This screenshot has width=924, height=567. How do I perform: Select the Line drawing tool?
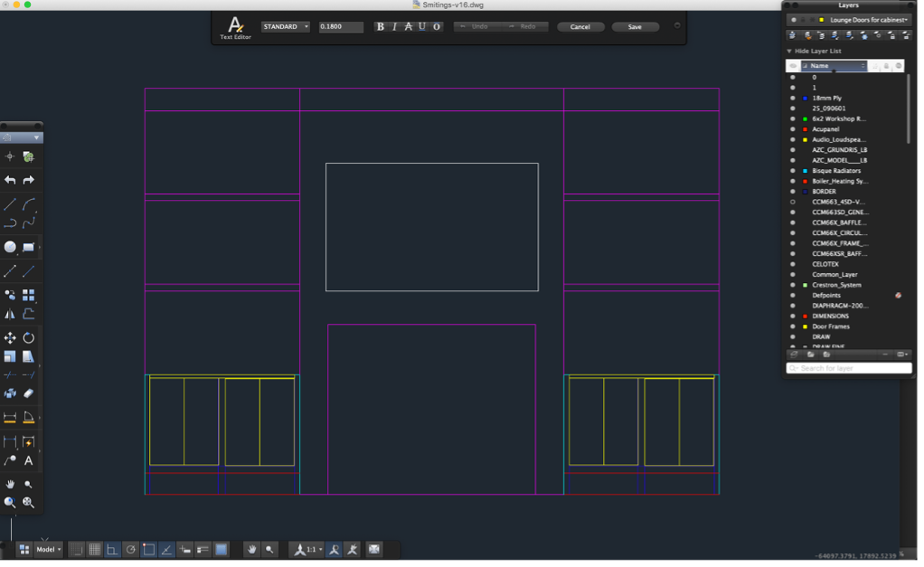10,204
